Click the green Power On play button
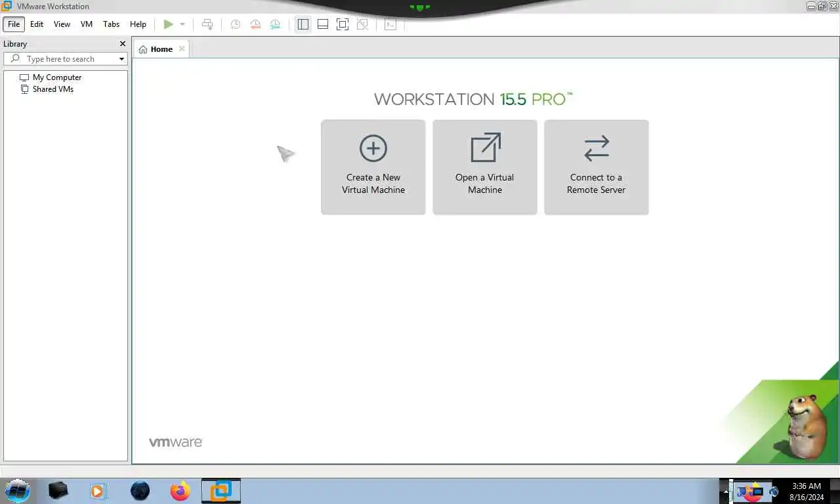 pyautogui.click(x=169, y=24)
